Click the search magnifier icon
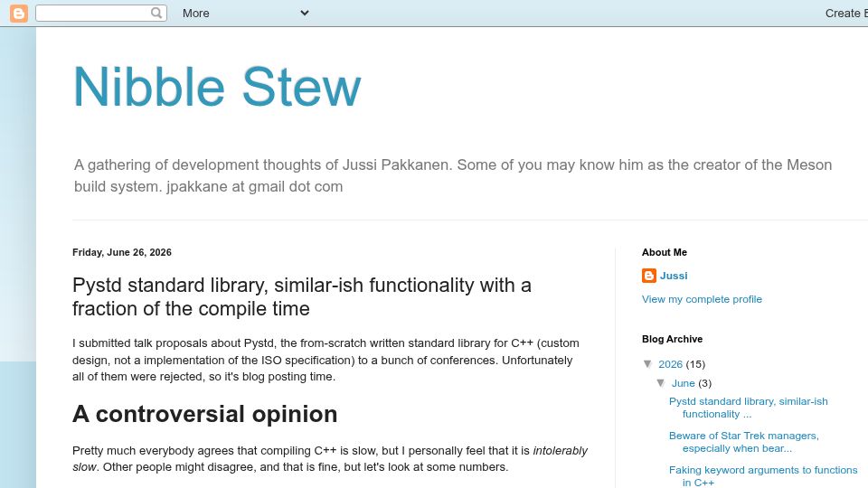The image size is (868, 488). [156, 13]
